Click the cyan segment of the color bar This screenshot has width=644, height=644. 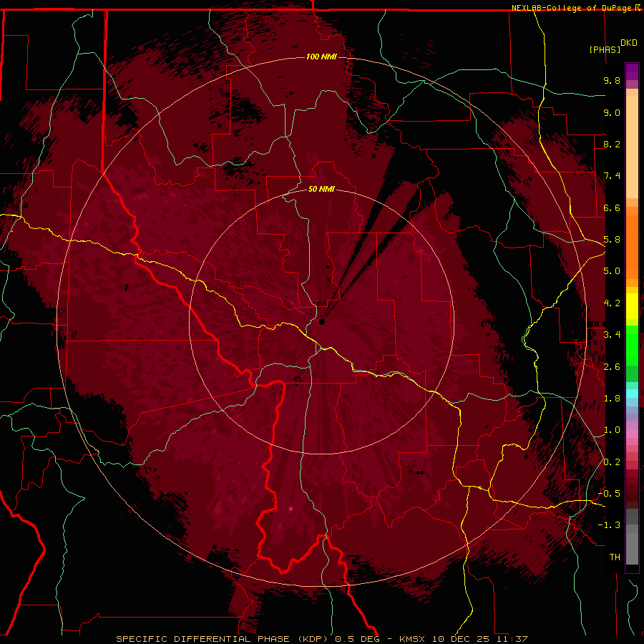pos(632,394)
